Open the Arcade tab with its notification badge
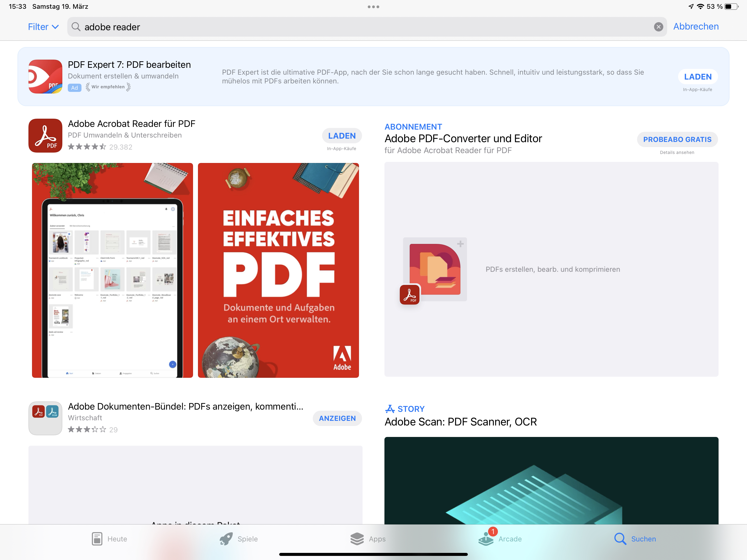The image size is (747, 560). point(500,539)
